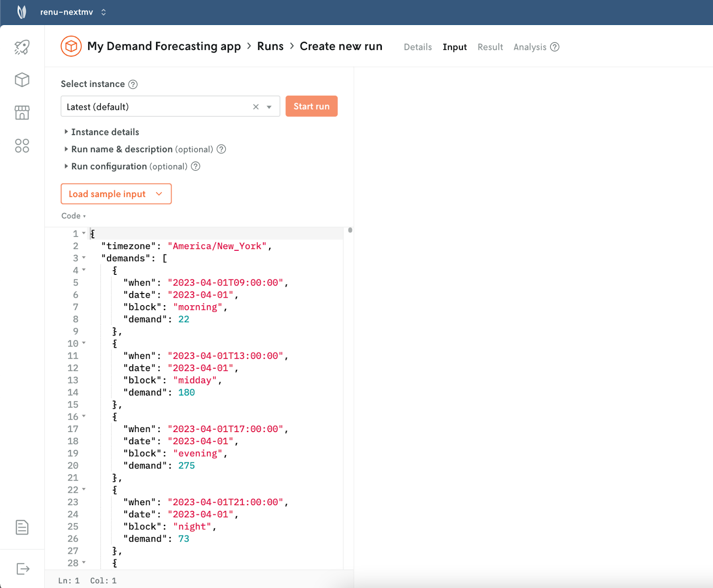This screenshot has height=588, width=713.
Task: Click help icon next to Analysis tab
Action: (x=555, y=47)
